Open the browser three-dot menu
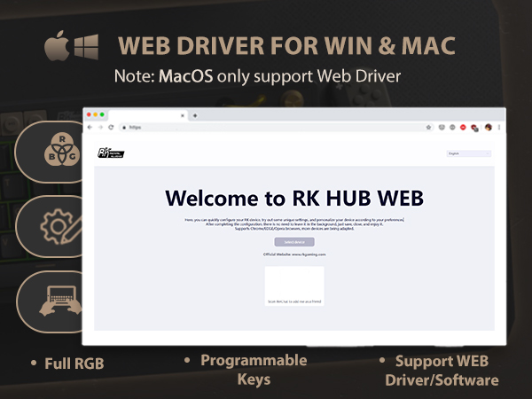The width and height of the screenshot is (532, 399). [499, 127]
